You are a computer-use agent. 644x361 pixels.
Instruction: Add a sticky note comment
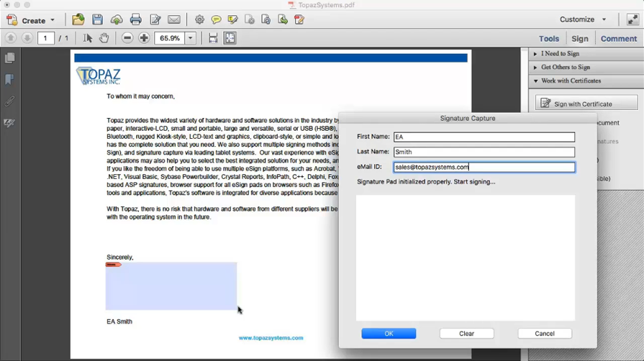tap(216, 20)
